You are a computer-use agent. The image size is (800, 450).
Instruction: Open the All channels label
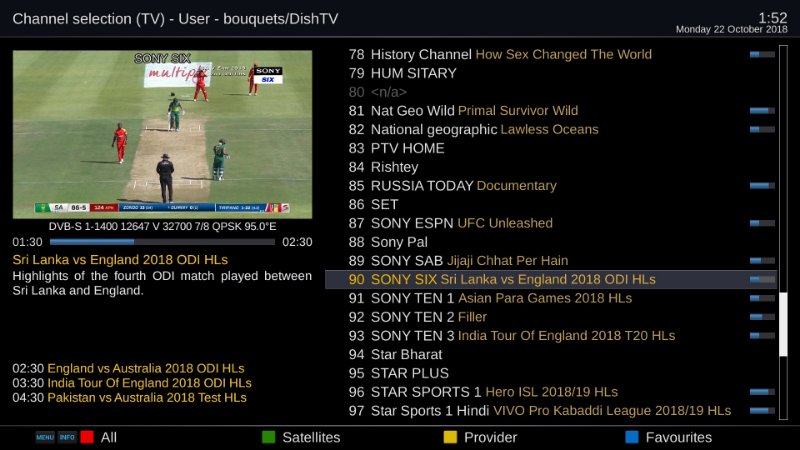click(x=109, y=437)
